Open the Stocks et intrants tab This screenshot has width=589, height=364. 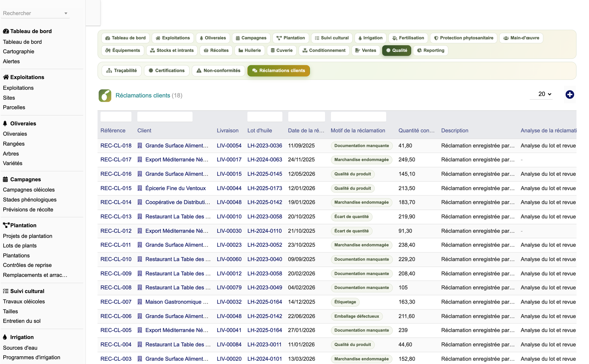172,50
